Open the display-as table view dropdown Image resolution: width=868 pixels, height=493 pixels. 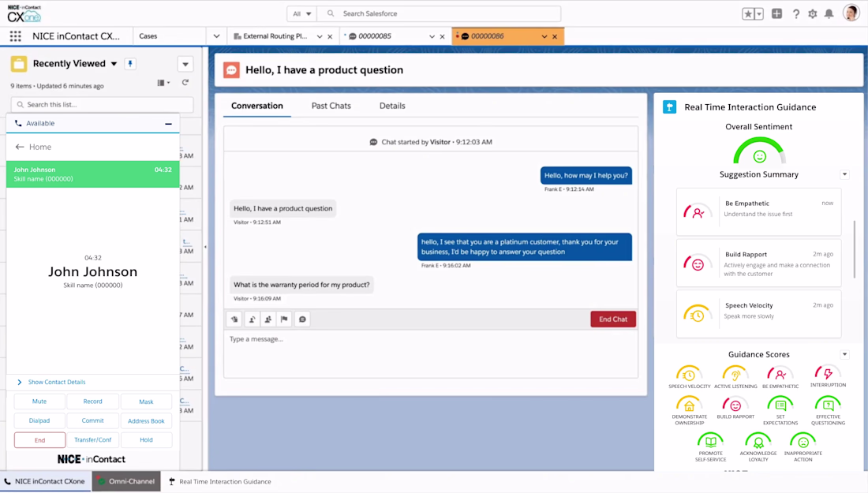click(x=163, y=83)
